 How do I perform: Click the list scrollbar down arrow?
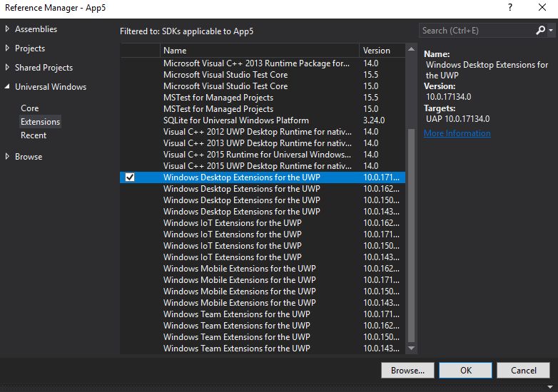pos(411,349)
